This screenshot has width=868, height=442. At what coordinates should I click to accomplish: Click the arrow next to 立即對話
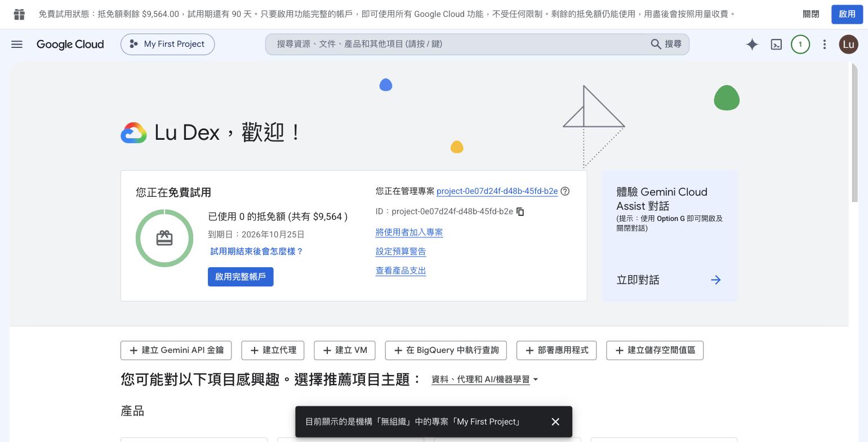(716, 280)
